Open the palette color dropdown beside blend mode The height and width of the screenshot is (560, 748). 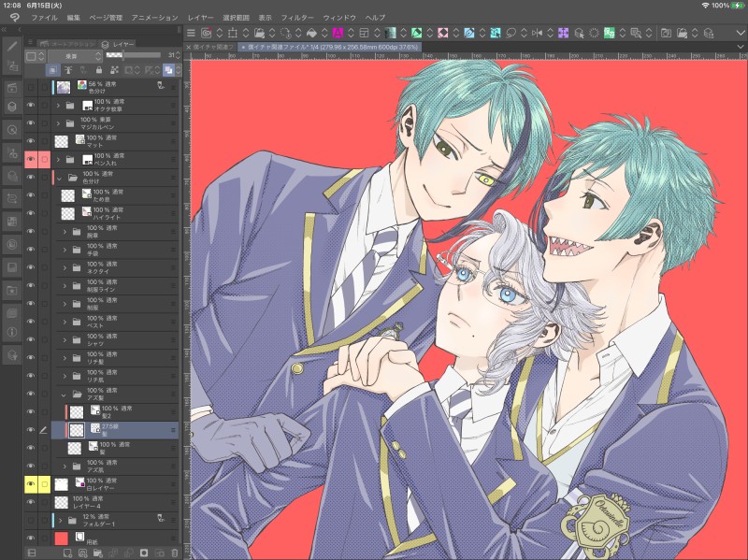coord(35,56)
